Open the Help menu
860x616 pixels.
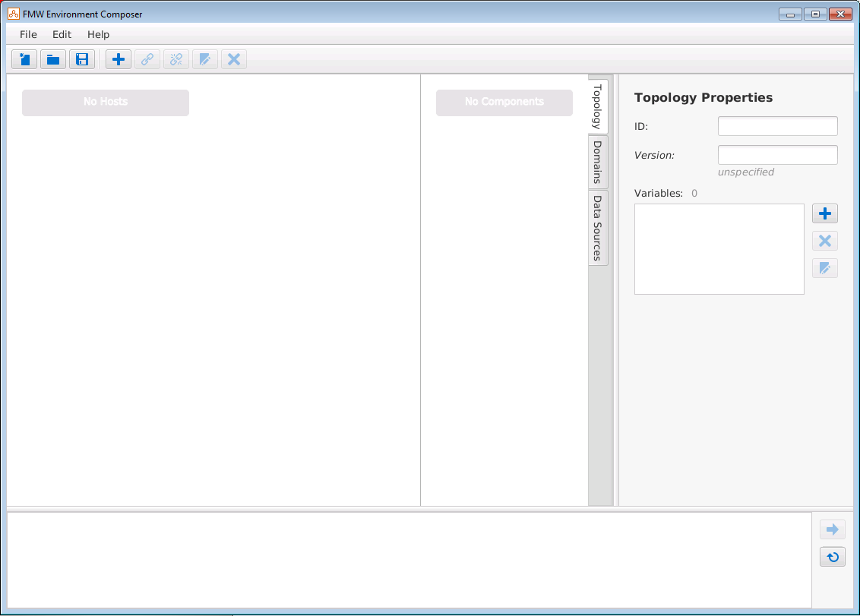pos(99,34)
